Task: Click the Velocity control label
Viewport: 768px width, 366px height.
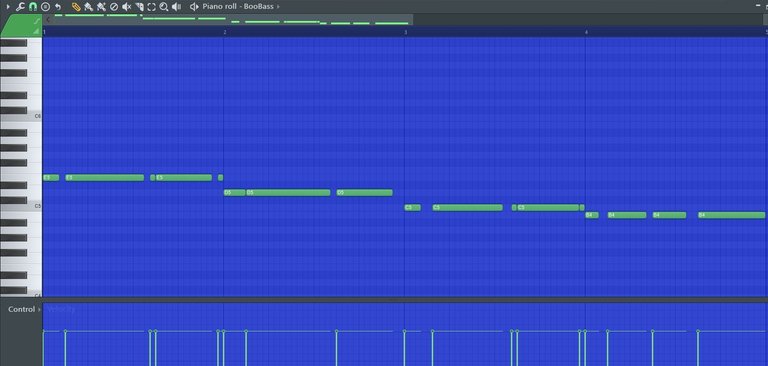Action: coord(61,309)
